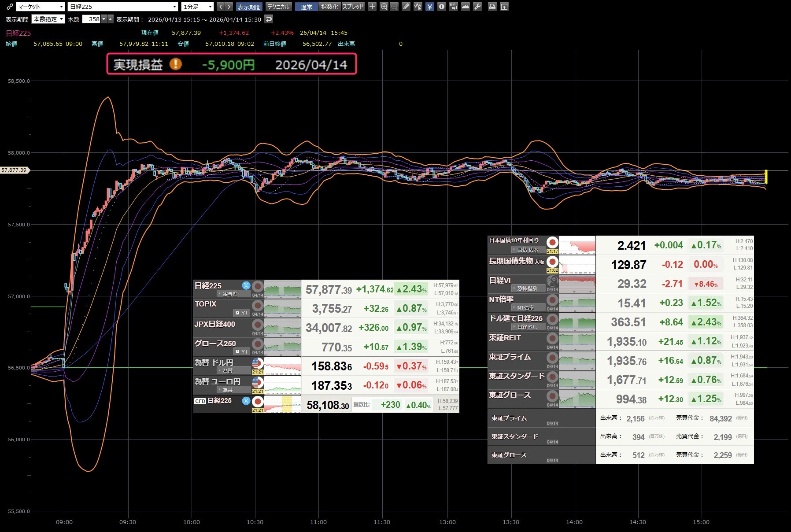Click the yen price display icon
This screenshot has width=791, height=532.
[x=430, y=7]
